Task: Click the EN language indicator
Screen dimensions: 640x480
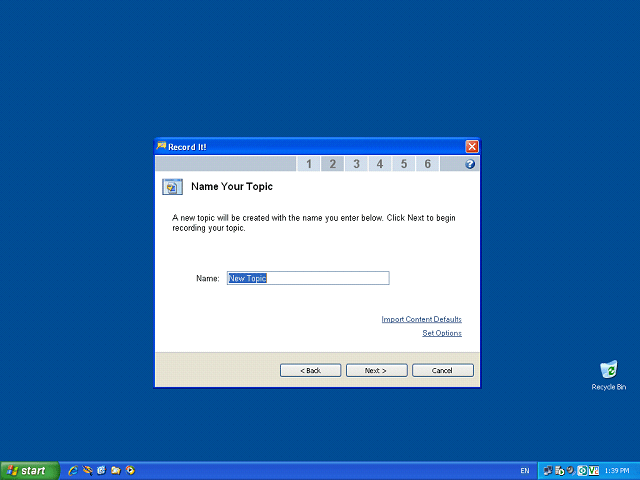Action: [x=524, y=471]
